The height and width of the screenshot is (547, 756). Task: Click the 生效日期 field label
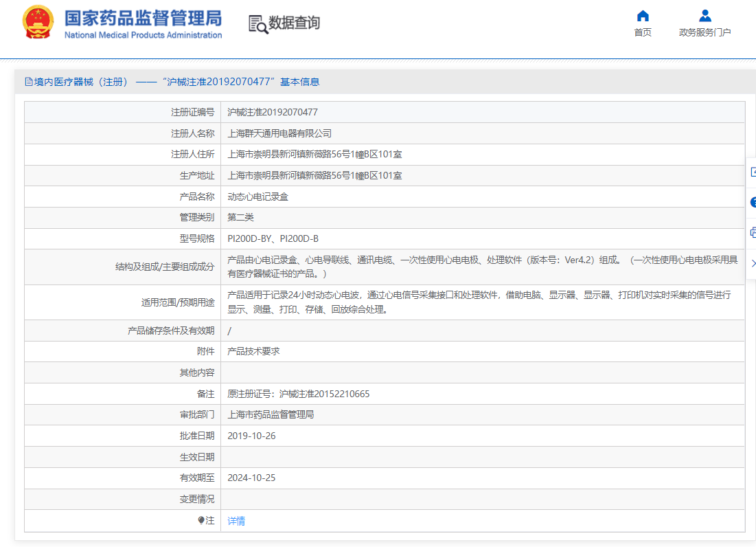(x=196, y=457)
